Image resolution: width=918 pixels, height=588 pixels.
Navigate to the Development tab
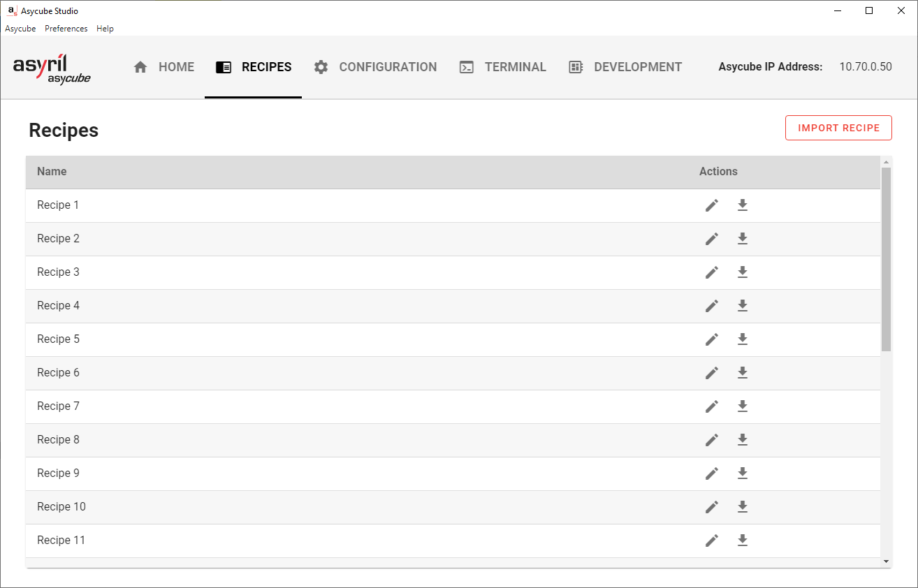625,67
